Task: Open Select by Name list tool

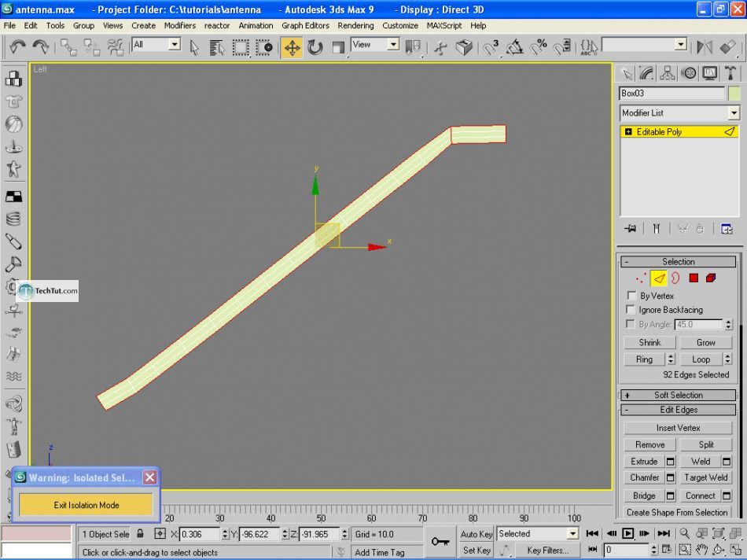Action: coord(217,47)
